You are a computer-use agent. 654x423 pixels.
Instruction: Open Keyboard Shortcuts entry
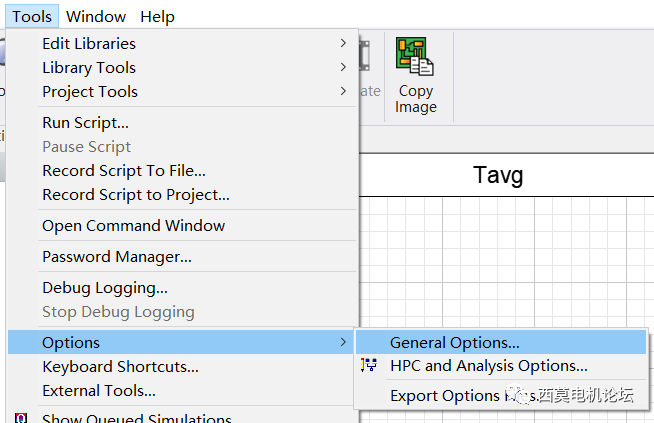pyautogui.click(x=120, y=367)
